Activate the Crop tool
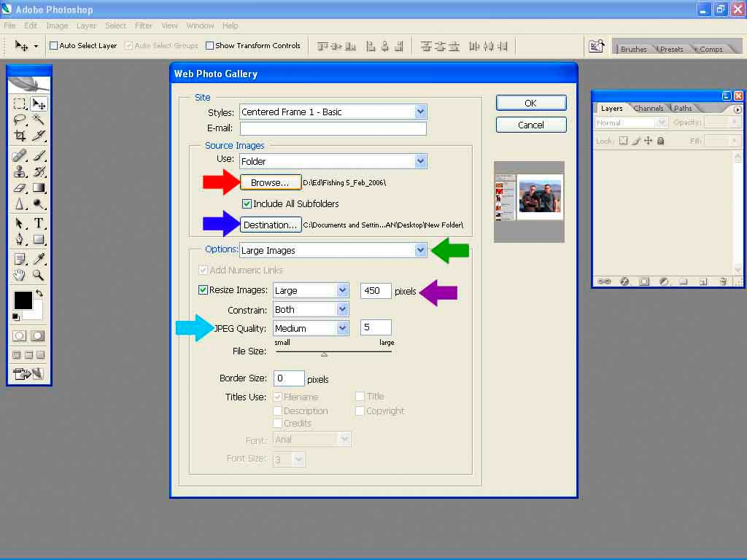Viewport: 747px width, 560px height. (x=20, y=136)
